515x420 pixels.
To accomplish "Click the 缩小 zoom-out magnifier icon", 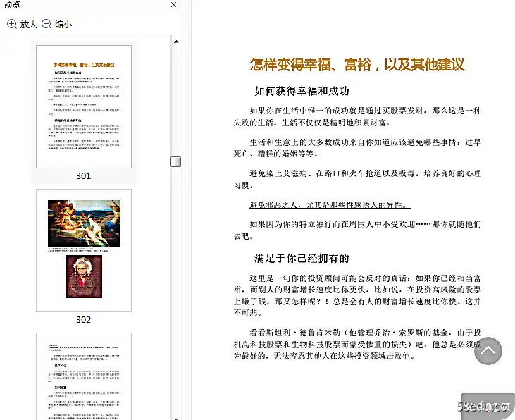I will point(46,24).
